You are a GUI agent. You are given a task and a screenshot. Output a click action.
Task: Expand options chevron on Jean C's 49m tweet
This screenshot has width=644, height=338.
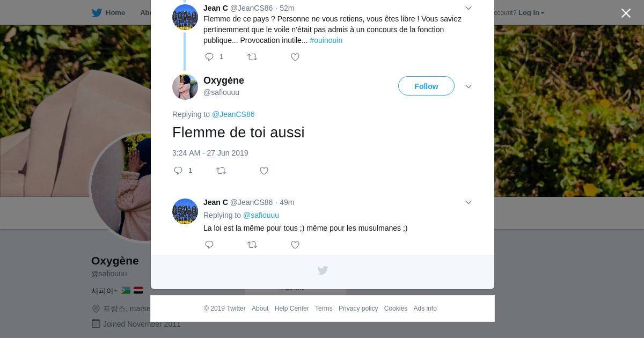[x=469, y=202]
